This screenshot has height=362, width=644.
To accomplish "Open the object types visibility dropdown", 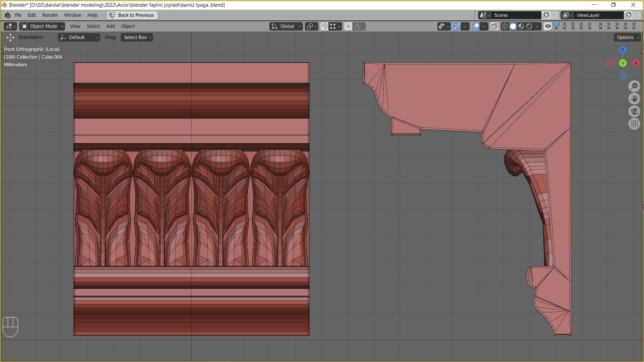I will coord(444,26).
